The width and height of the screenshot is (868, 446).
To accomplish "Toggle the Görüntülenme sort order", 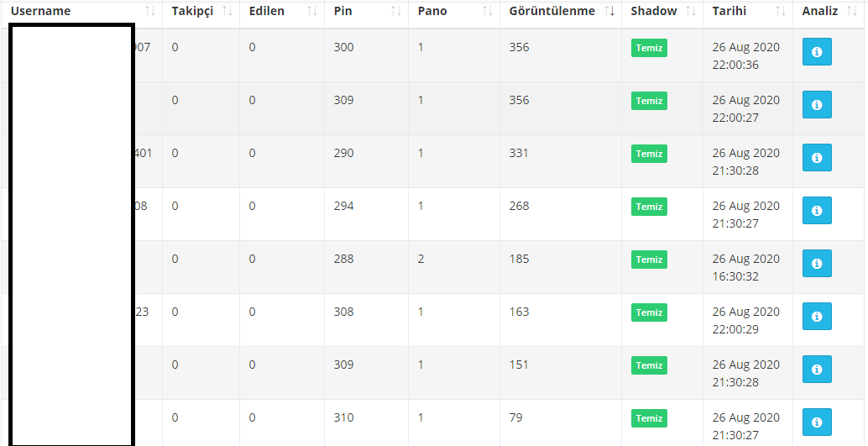I will (561, 11).
